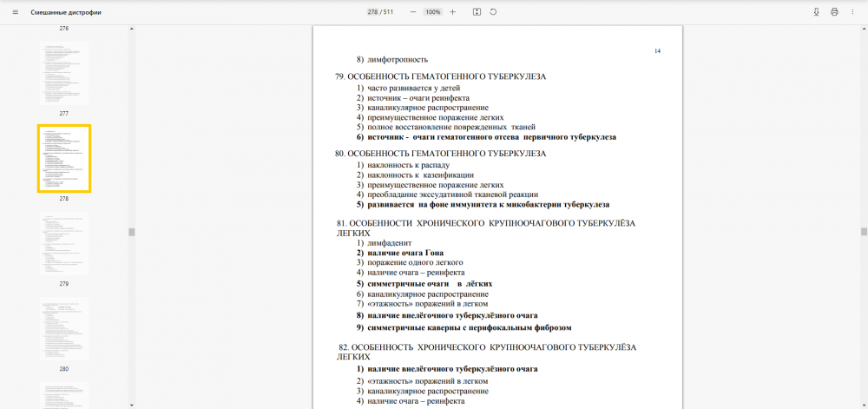Click the zoom in plus icon
This screenshot has width=868, height=409.
pyautogui.click(x=452, y=12)
